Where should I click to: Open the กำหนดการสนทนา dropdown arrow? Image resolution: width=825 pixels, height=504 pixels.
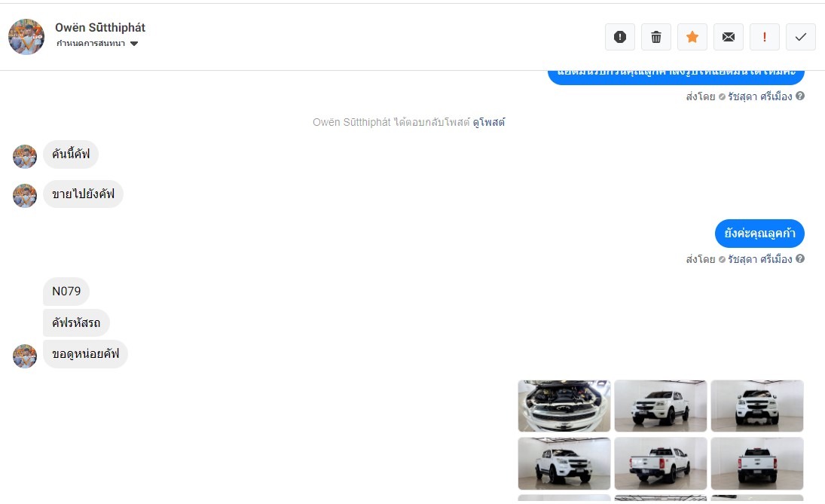(134, 44)
